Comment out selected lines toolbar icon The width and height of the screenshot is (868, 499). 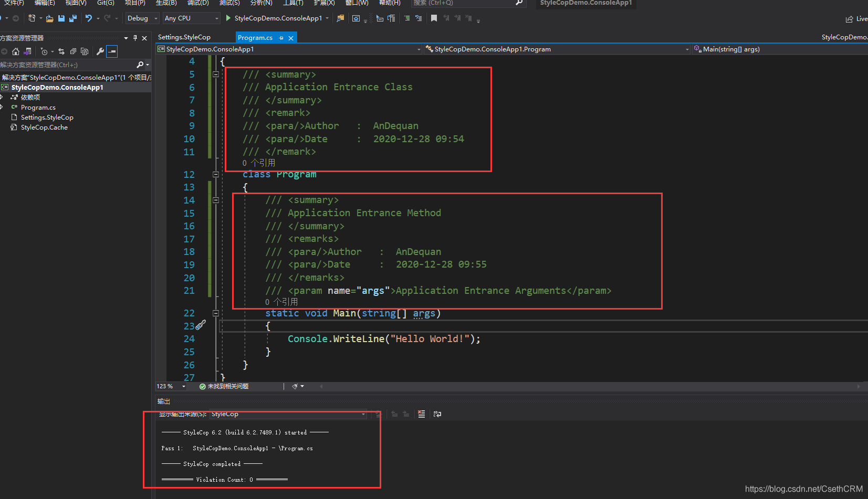click(x=407, y=18)
